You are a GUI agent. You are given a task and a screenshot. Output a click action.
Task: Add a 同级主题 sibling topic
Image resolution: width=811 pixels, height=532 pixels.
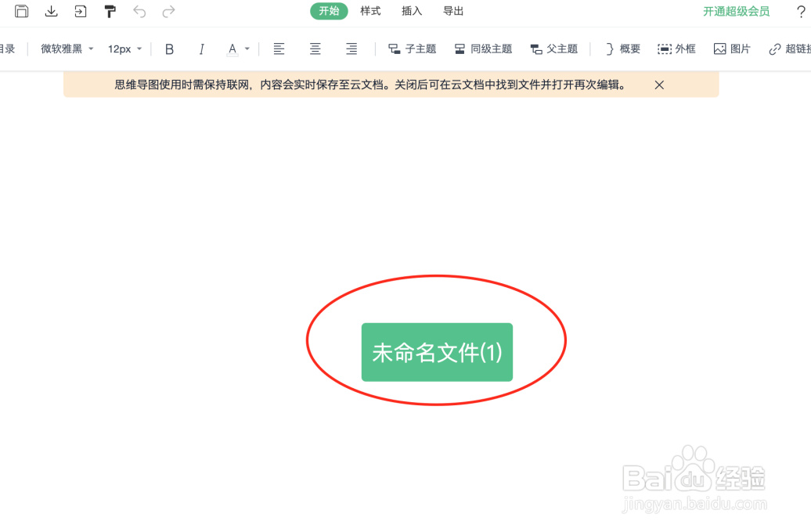[483, 49]
